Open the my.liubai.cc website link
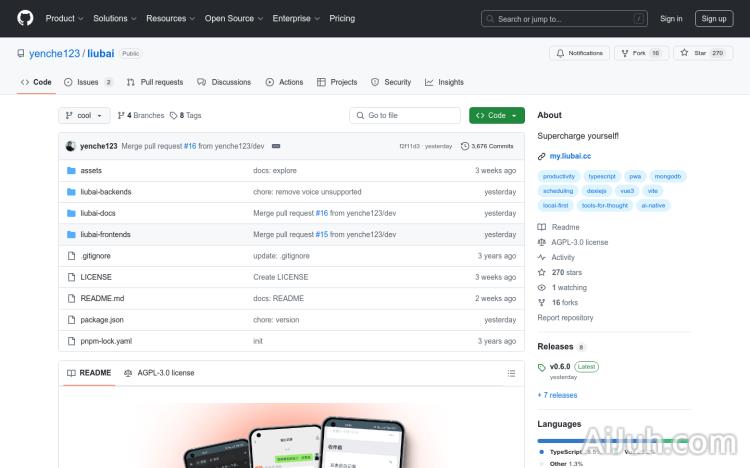The image size is (750, 468). (x=570, y=156)
